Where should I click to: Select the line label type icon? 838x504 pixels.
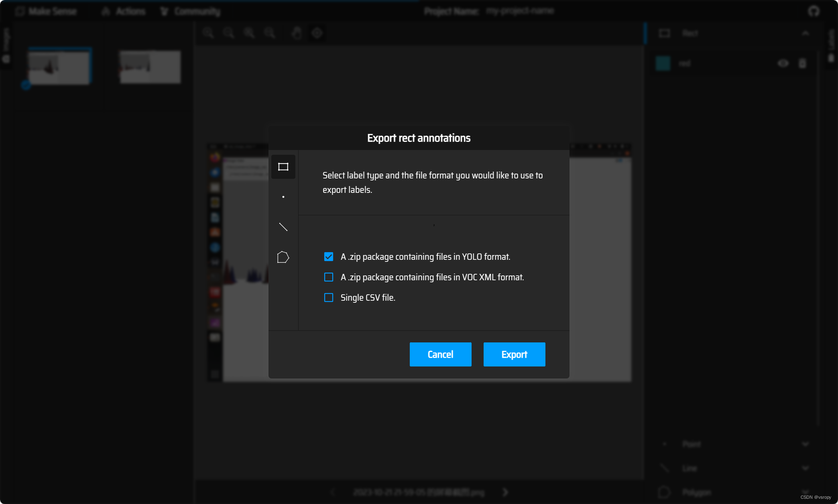coord(283,227)
